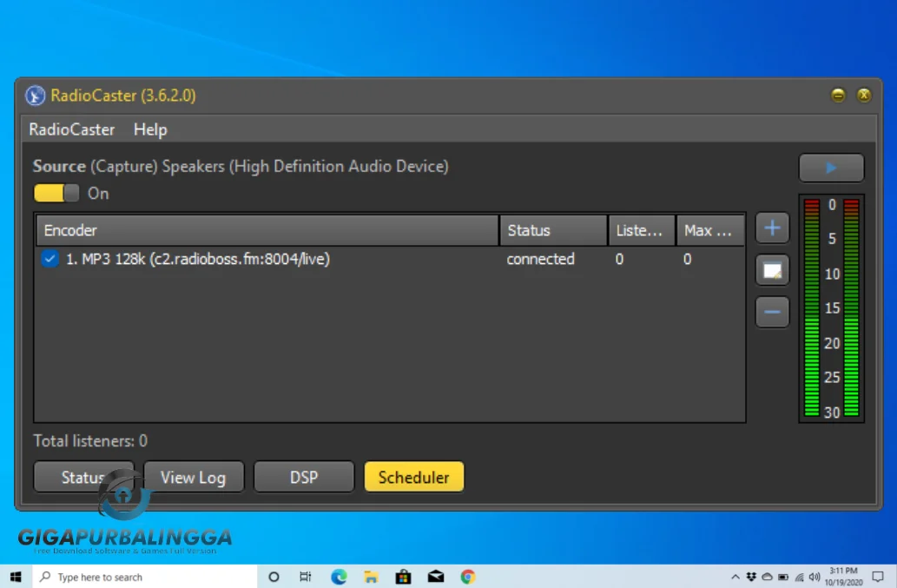Click the OneDrive cloud tray icon

(767, 577)
